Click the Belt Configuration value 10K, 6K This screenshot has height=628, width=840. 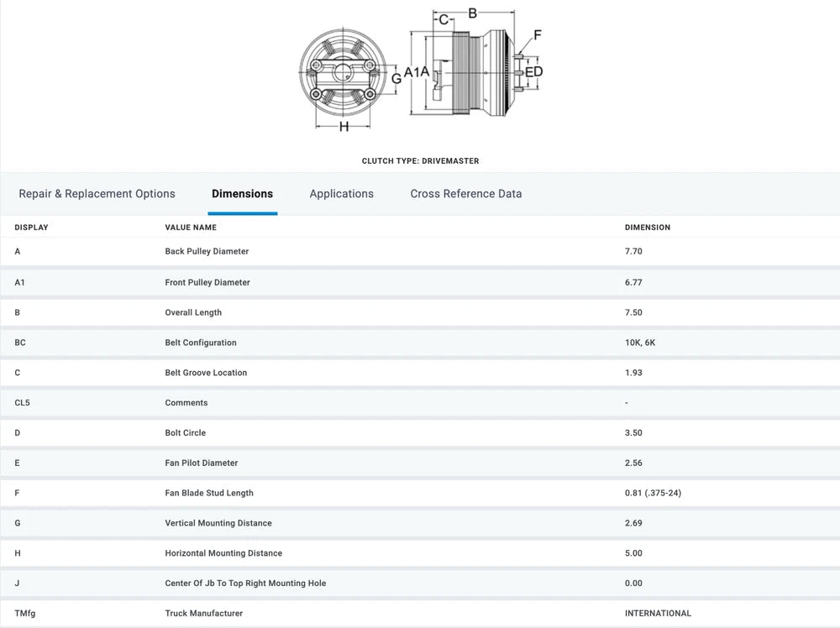point(640,343)
